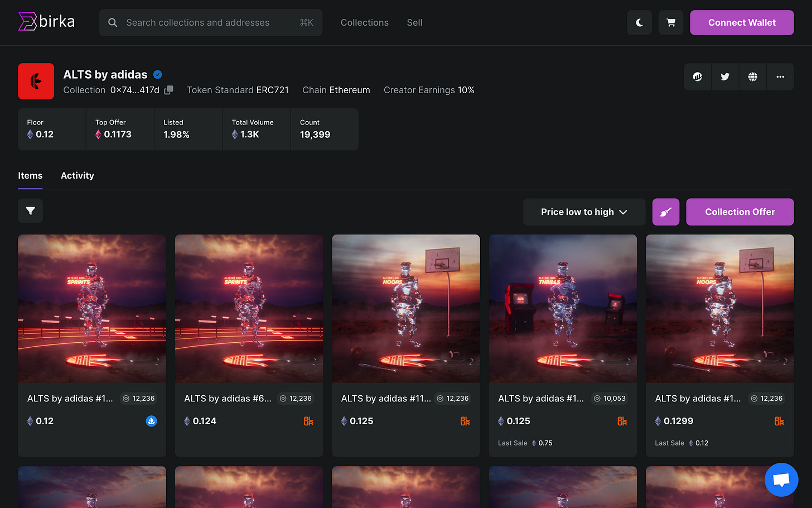Click the search magnifier icon
The image size is (812, 508).
tap(113, 22)
